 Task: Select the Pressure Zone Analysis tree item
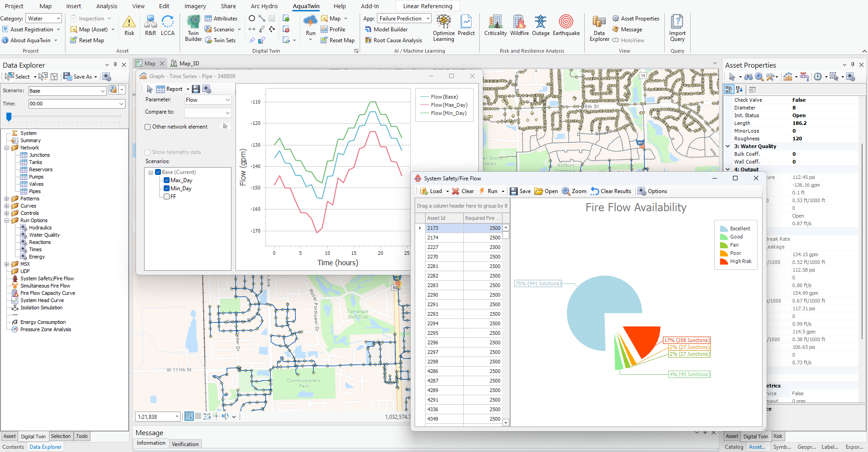click(45, 330)
